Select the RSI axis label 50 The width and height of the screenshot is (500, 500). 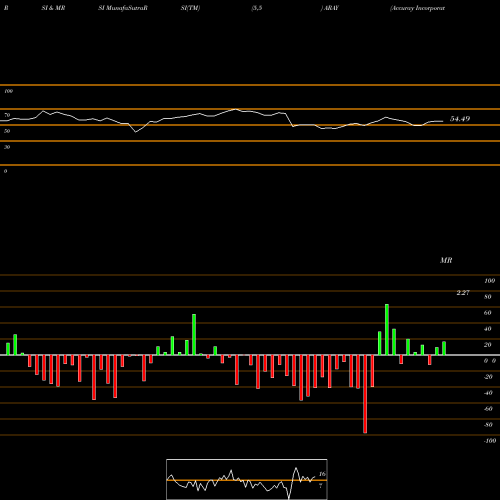(x=7, y=131)
